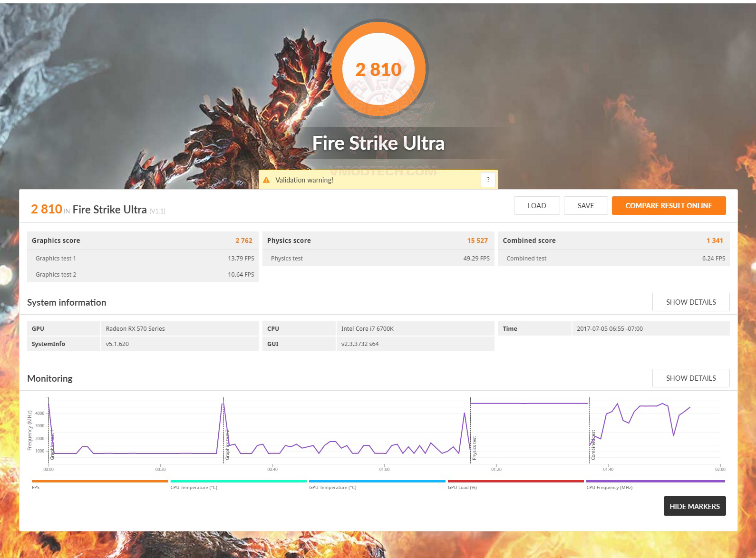
Task: Click COMPARE RESULT ONLINE button
Action: (669, 206)
